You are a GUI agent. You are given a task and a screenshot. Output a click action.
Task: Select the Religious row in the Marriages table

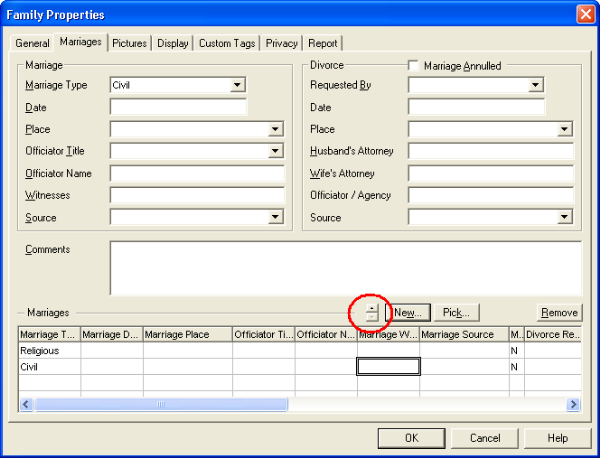pyautogui.click(x=48, y=351)
